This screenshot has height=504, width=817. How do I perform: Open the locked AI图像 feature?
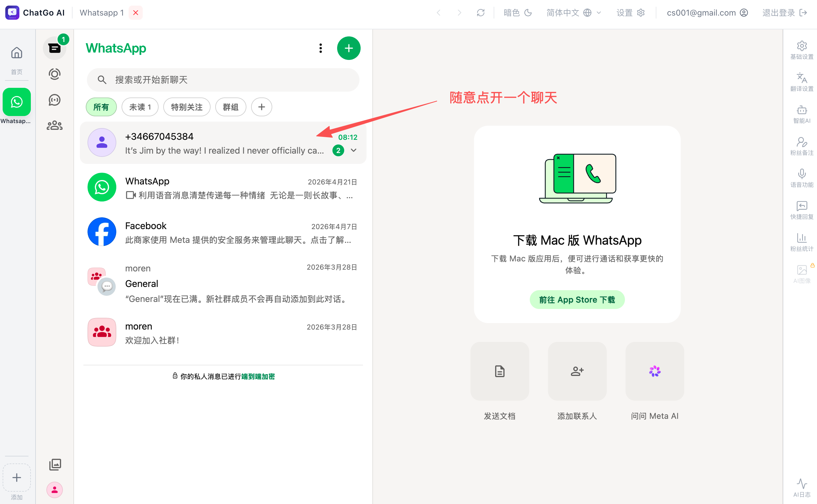(802, 274)
